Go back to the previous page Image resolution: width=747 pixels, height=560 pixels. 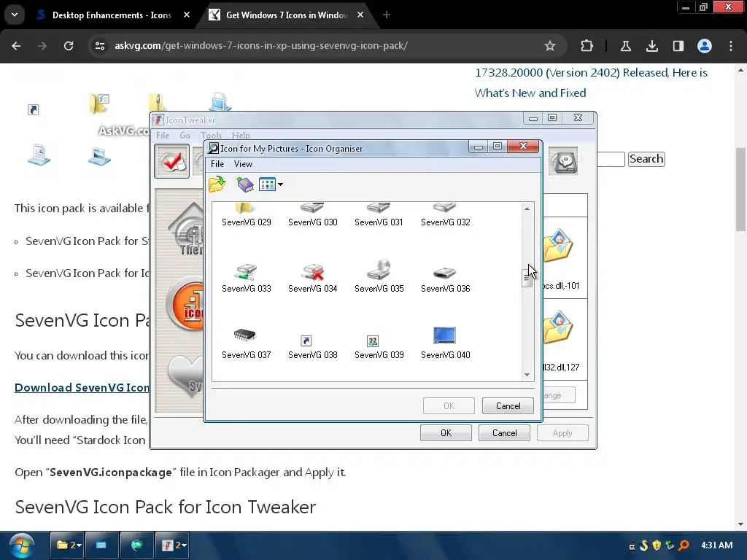(16, 46)
